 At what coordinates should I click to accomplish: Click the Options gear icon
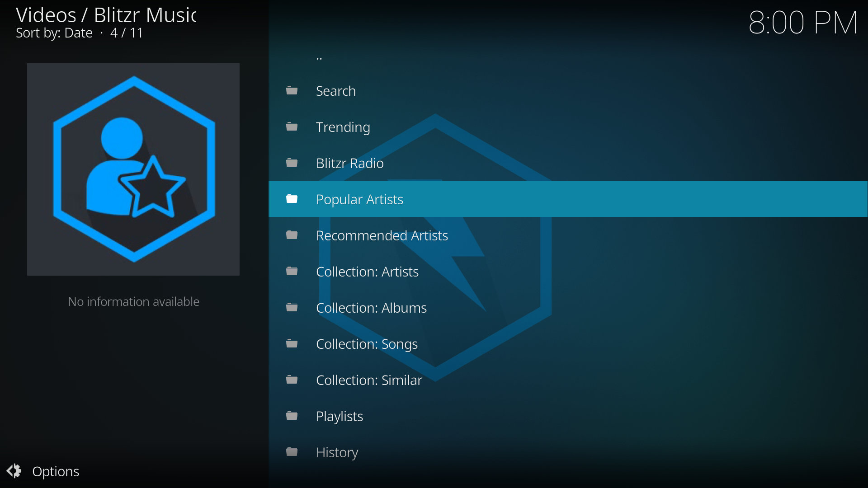(x=14, y=471)
